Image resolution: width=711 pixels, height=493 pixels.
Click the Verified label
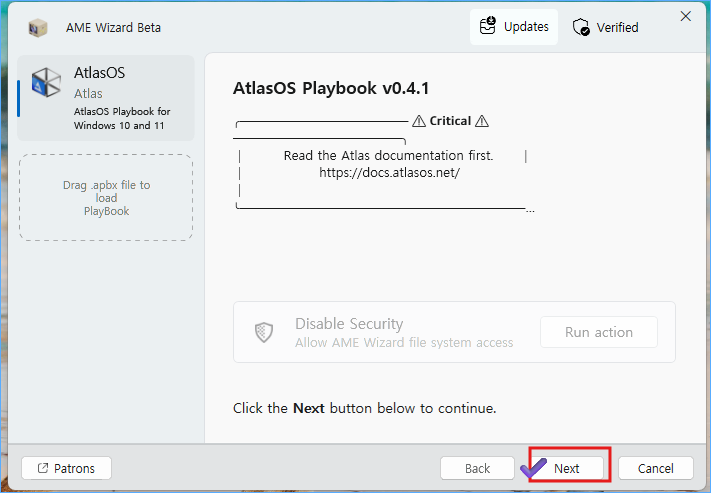pyautogui.click(x=617, y=28)
